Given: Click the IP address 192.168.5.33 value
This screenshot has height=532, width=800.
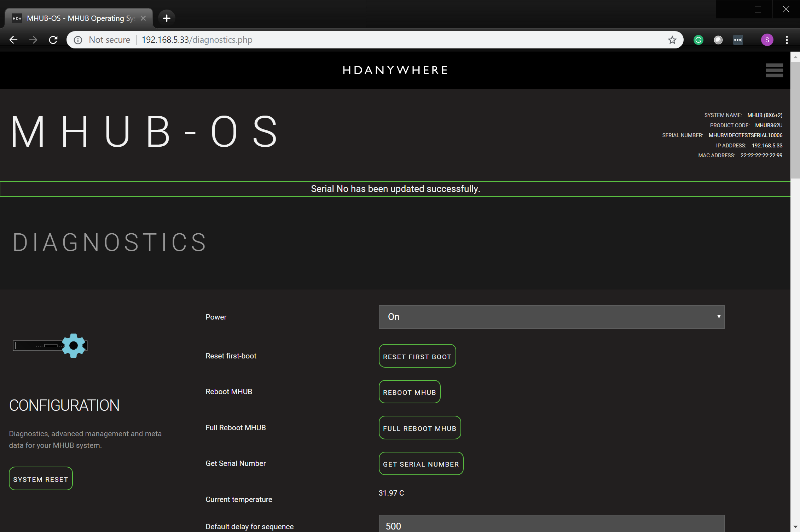Looking at the screenshot, I should click(767, 146).
